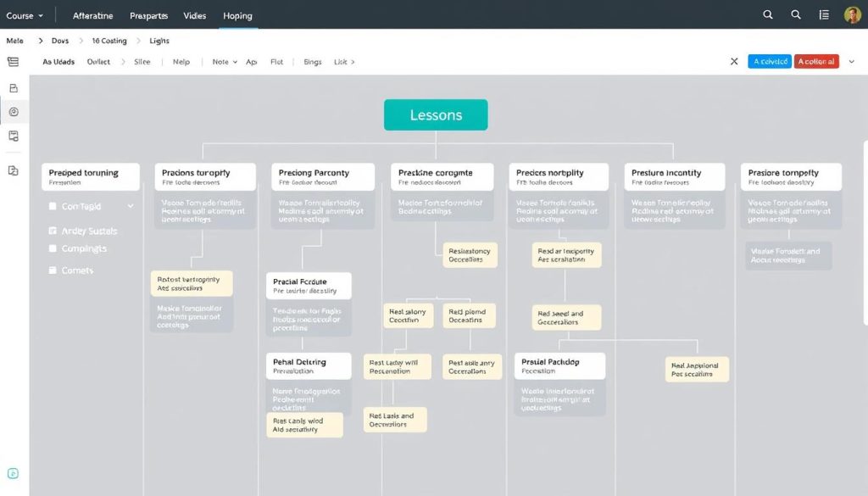The height and width of the screenshot is (496, 868).
Task: Open the list view icon in top bar
Action: click(824, 14)
